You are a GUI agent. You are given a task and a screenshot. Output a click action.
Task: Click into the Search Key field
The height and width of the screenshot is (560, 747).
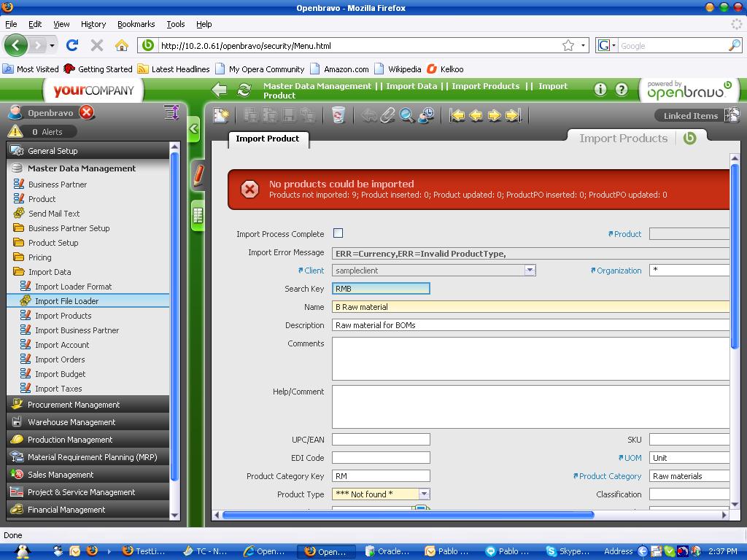point(381,289)
